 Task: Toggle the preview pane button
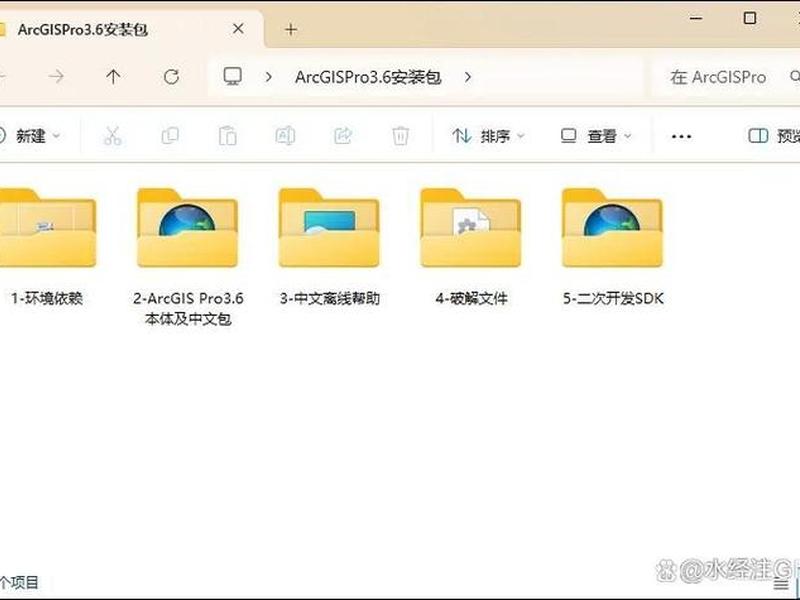pos(773,136)
